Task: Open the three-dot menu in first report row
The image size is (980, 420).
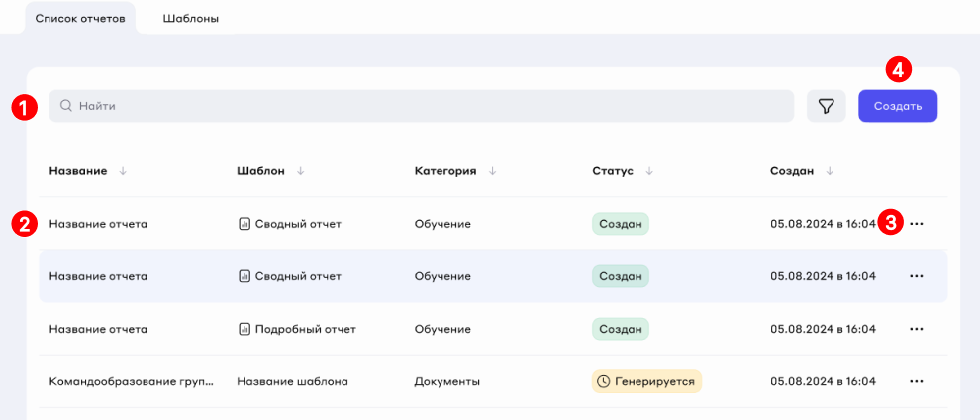Action: (917, 224)
